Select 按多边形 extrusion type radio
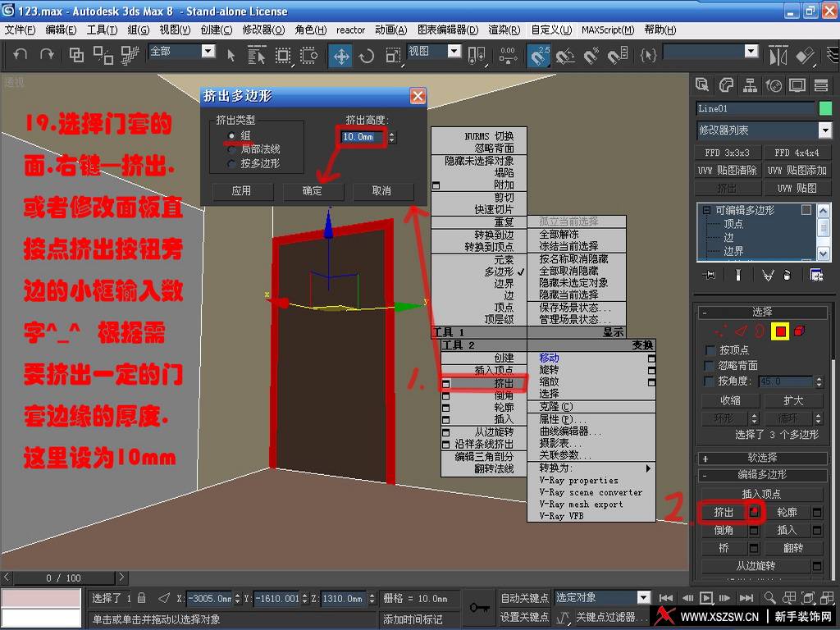Image resolution: width=840 pixels, height=630 pixels. pos(231,163)
